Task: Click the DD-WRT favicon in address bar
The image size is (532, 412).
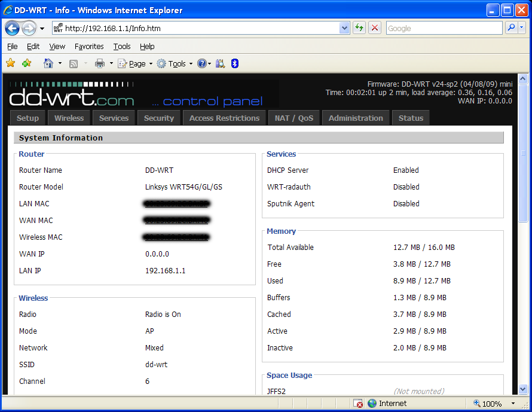Action: pos(59,28)
